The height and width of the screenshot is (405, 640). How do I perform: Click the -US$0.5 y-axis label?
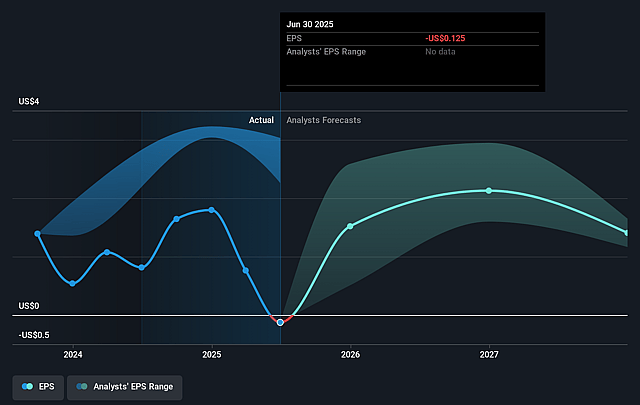point(34,335)
